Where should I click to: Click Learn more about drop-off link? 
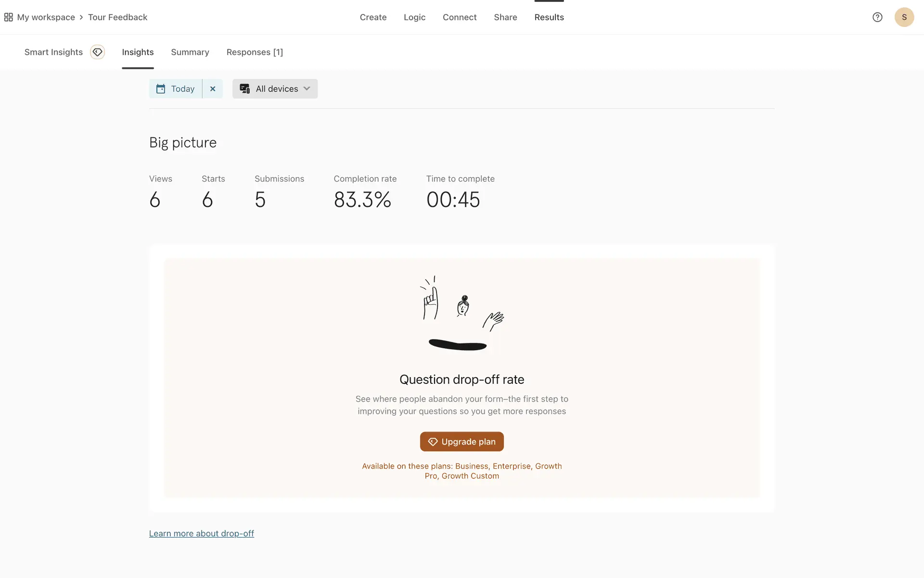[x=201, y=533]
